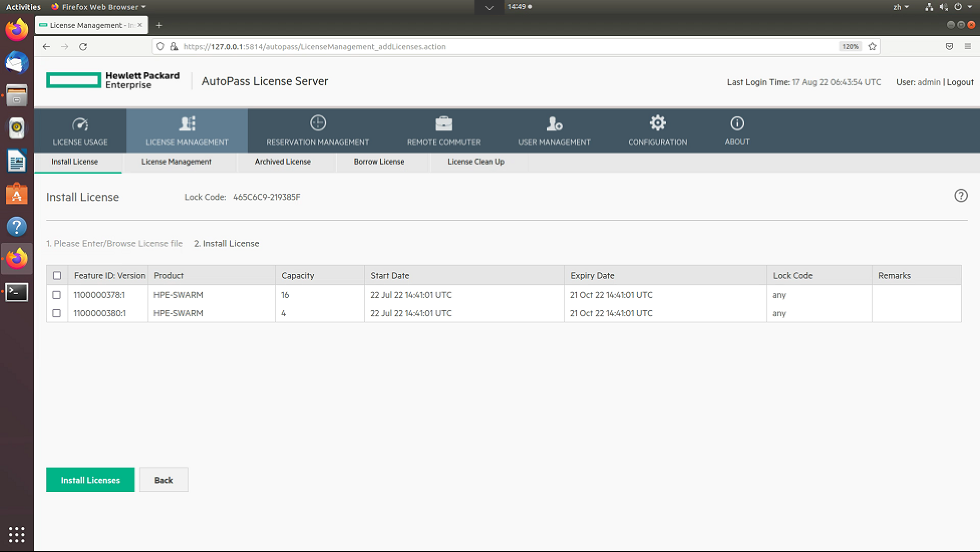Open the Configuration gear icon
Viewport: 980px width, 552px height.
(x=658, y=123)
